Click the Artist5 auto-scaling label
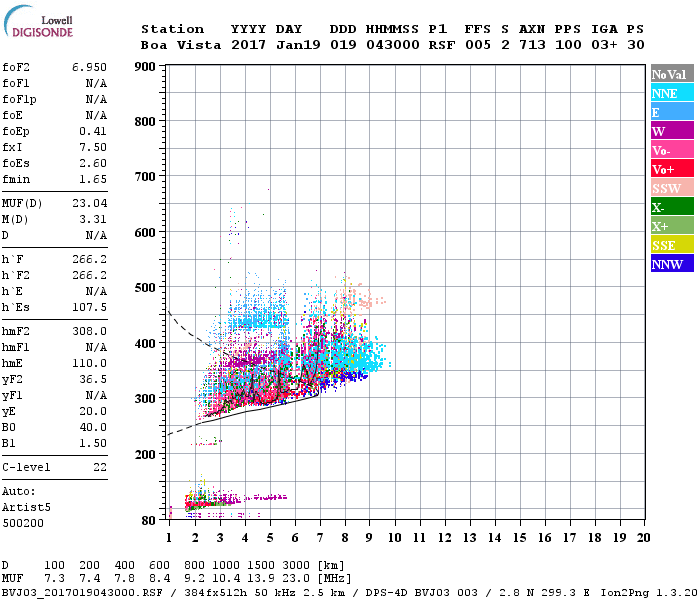The height and width of the screenshot is (600, 700). point(26,508)
